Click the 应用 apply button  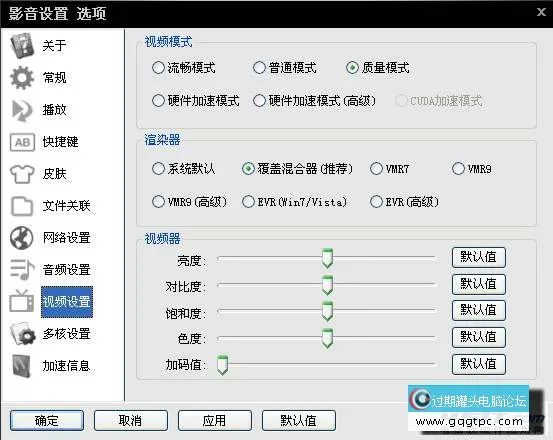pyautogui.click(x=214, y=420)
